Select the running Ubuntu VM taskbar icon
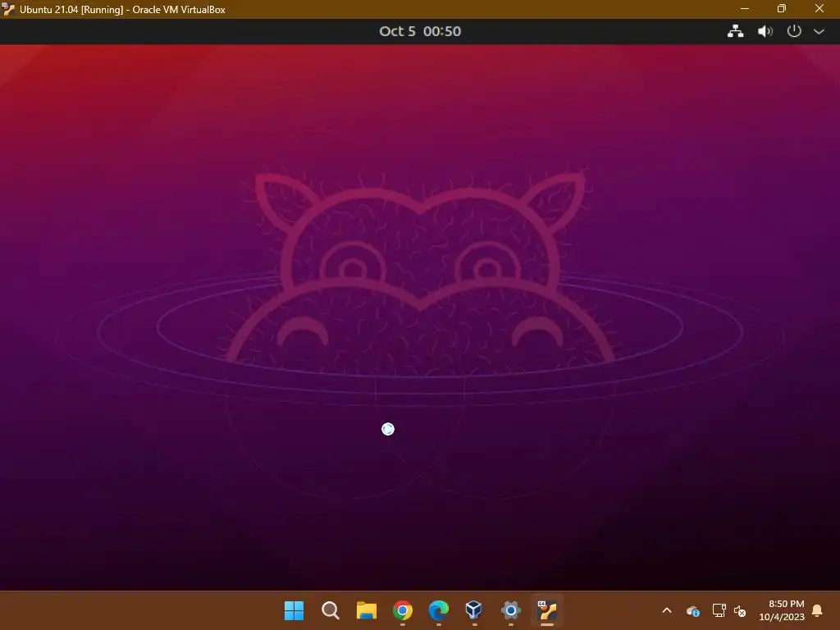The width and height of the screenshot is (840, 630). [x=547, y=610]
